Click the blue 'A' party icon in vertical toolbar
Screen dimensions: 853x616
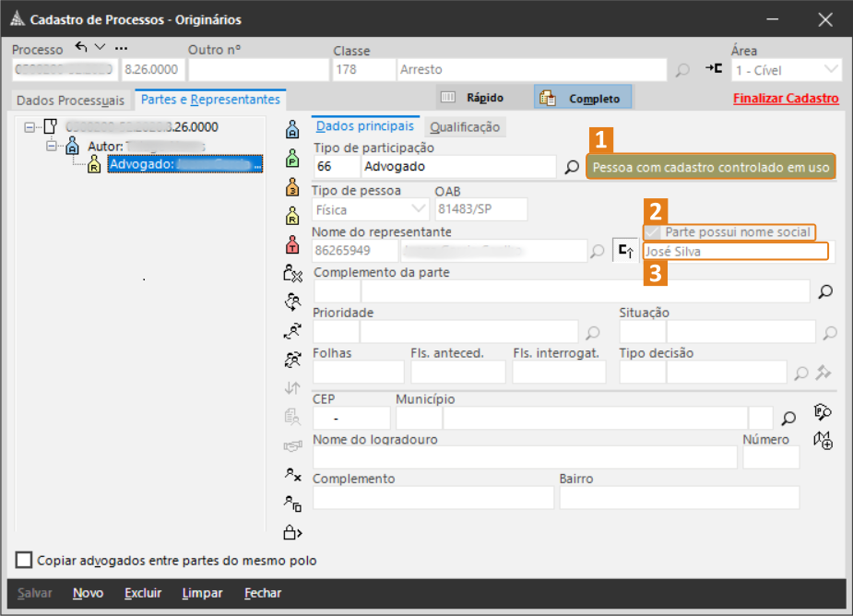pyautogui.click(x=292, y=128)
